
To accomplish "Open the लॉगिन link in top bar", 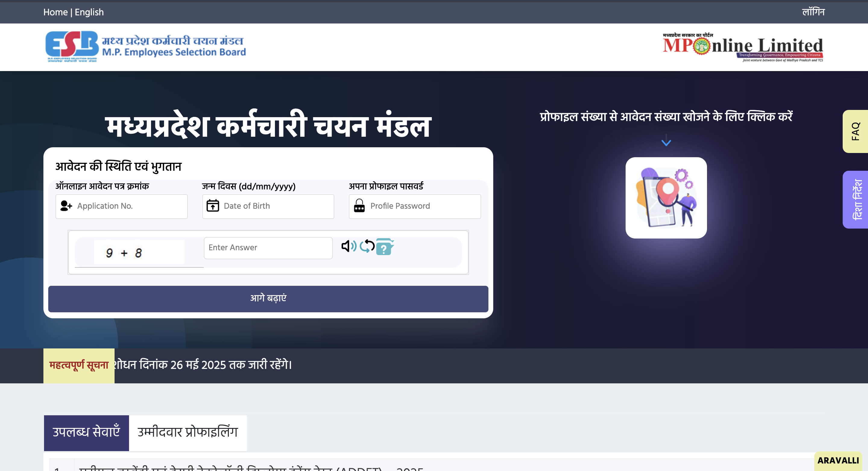I will click(x=813, y=12).
